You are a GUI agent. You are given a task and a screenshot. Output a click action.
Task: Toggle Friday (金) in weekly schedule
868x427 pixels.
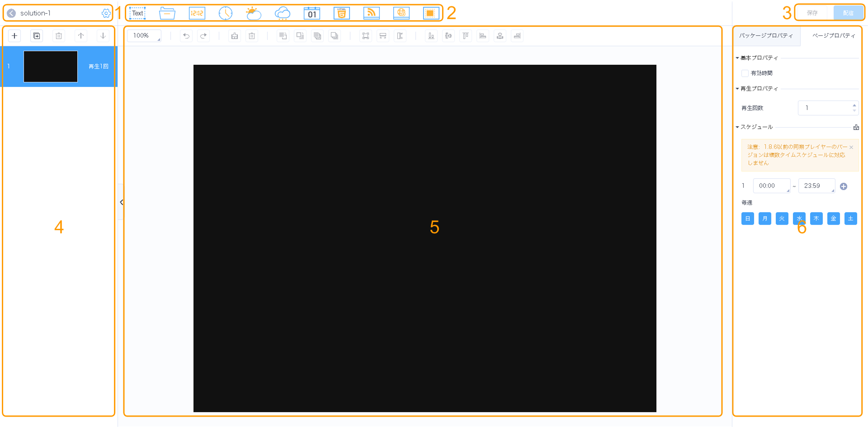[833, 219]
